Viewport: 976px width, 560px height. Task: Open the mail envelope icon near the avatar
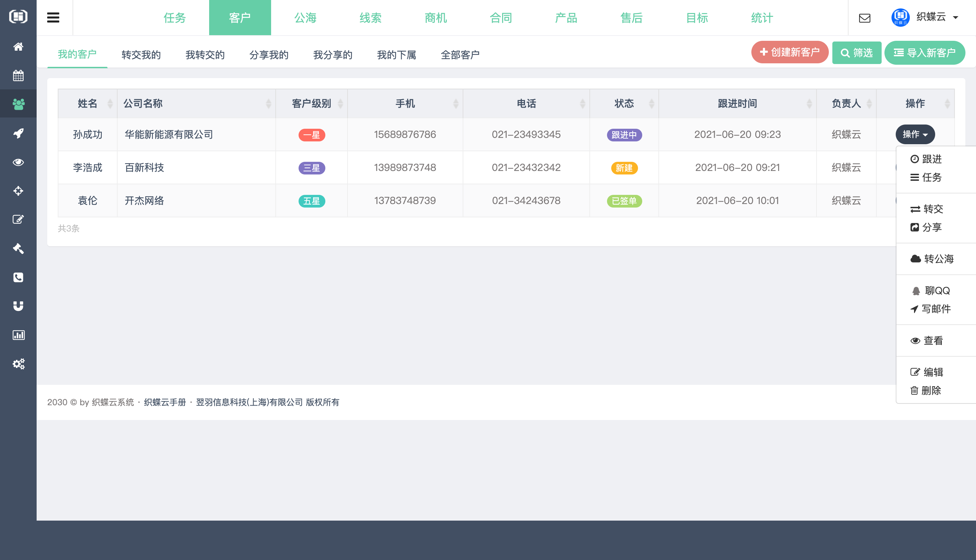(864, 18)
